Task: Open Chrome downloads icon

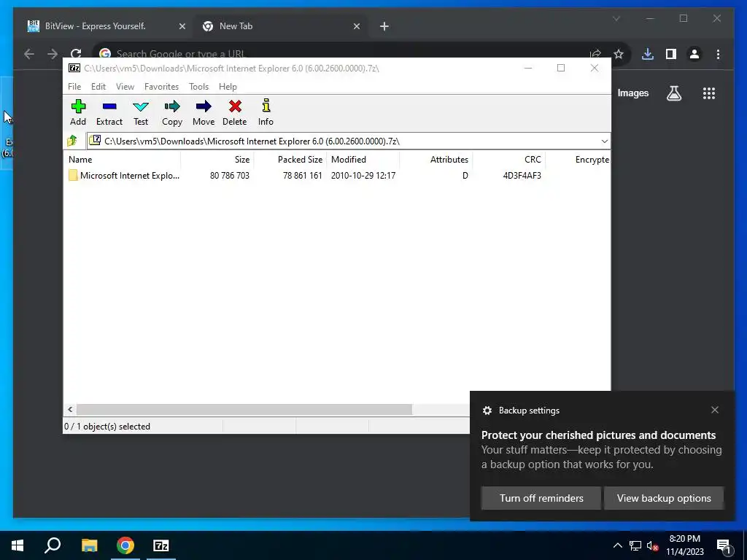Action: click(648, 54)
